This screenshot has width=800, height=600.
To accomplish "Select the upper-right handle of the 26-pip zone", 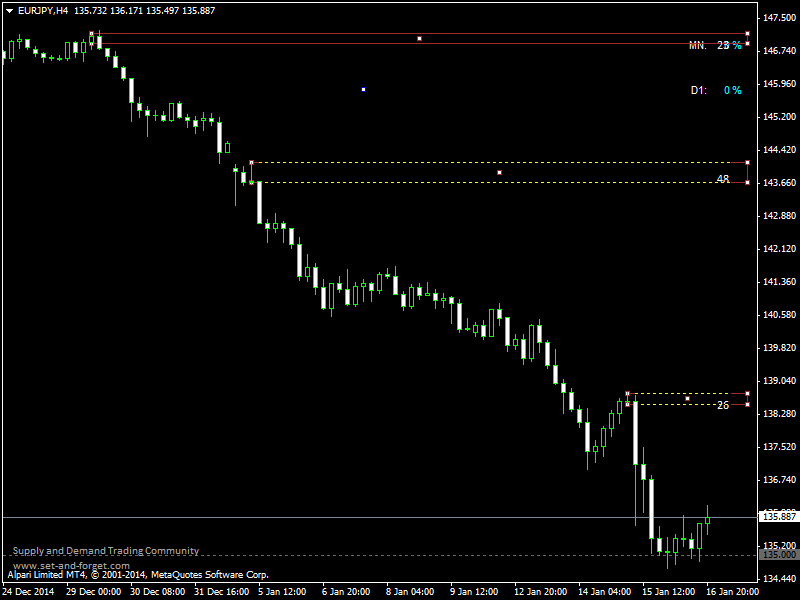I will [x=747, y=393].
